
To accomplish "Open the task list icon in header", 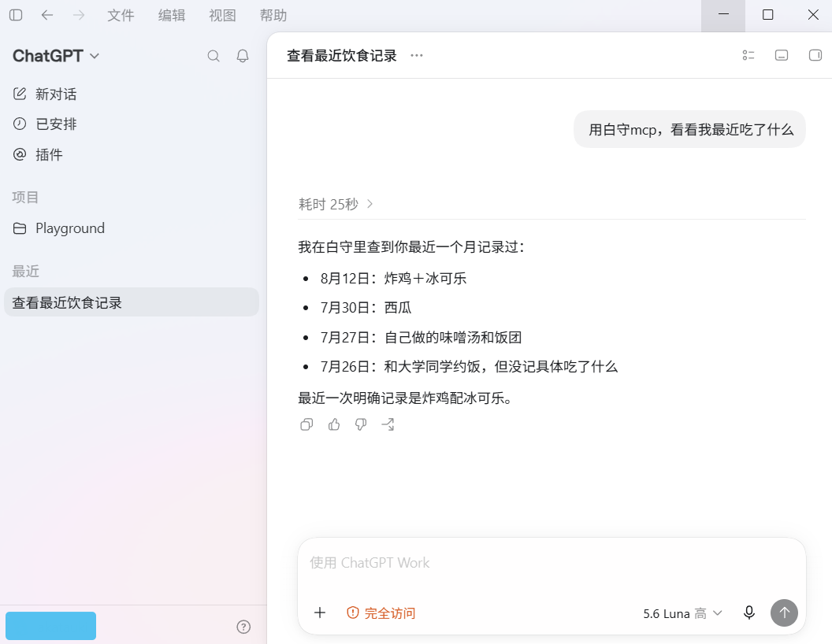I will [x=748, y=55].
